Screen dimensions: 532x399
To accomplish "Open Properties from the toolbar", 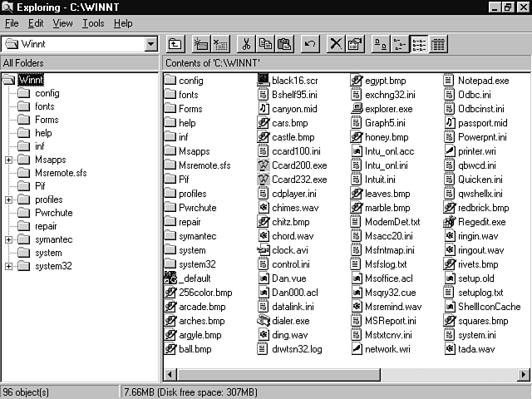I will click(x=355, y=44).
